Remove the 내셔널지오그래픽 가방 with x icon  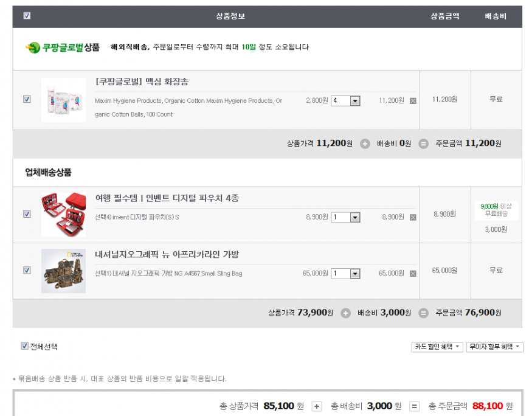point(413,274)
